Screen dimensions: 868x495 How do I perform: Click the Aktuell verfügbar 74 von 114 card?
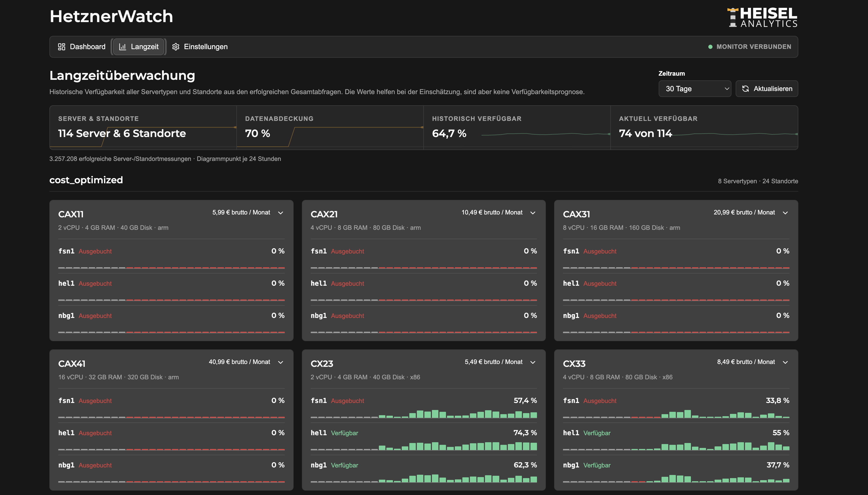[x=704, y=127]
